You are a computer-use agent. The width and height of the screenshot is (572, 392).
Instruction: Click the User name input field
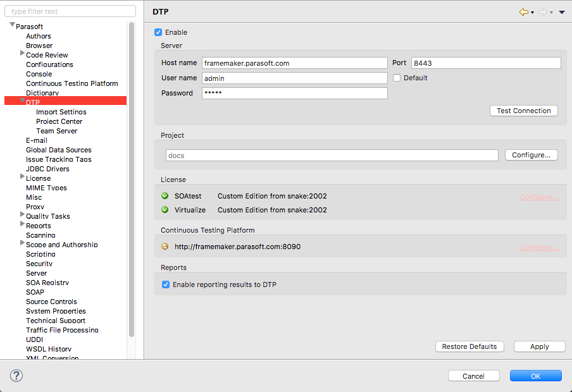coord(294,78)
